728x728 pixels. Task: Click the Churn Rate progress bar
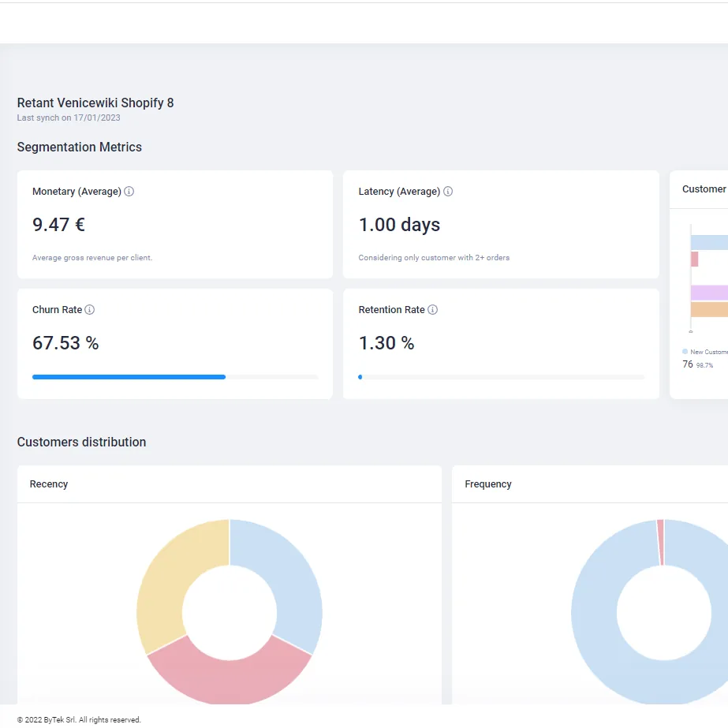(175, 377)
